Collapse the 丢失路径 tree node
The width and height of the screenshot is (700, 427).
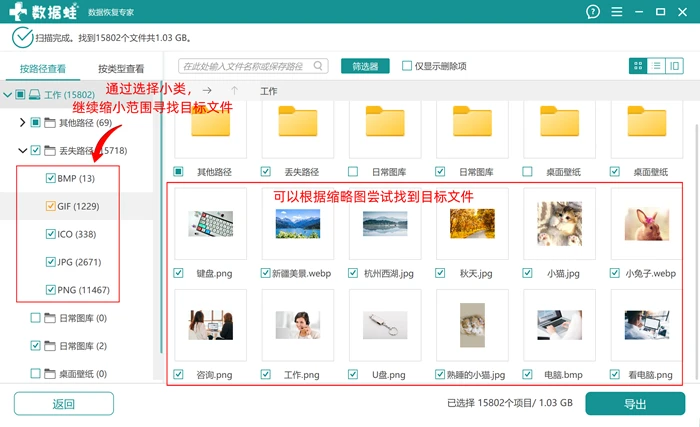(22, 151)
